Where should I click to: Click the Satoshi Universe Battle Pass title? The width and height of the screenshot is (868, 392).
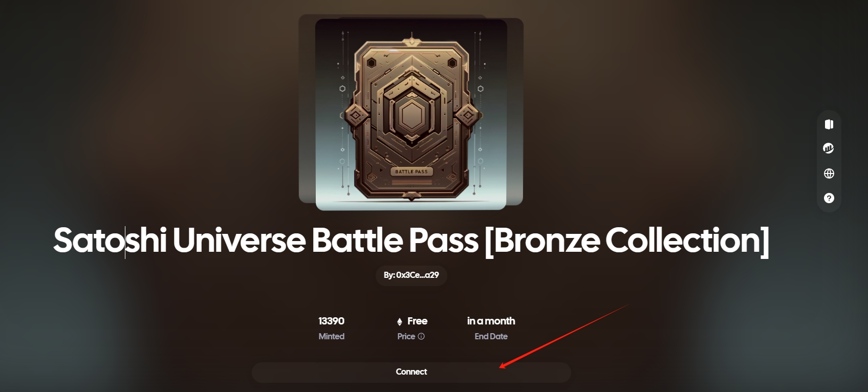click(x=411, y=241)
